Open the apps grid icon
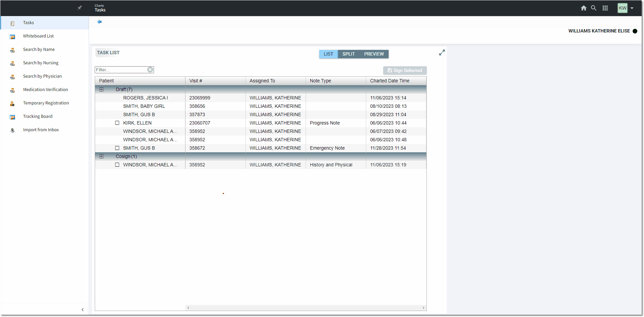This screenshot has width=644, height=317. (x=605, y=8)
